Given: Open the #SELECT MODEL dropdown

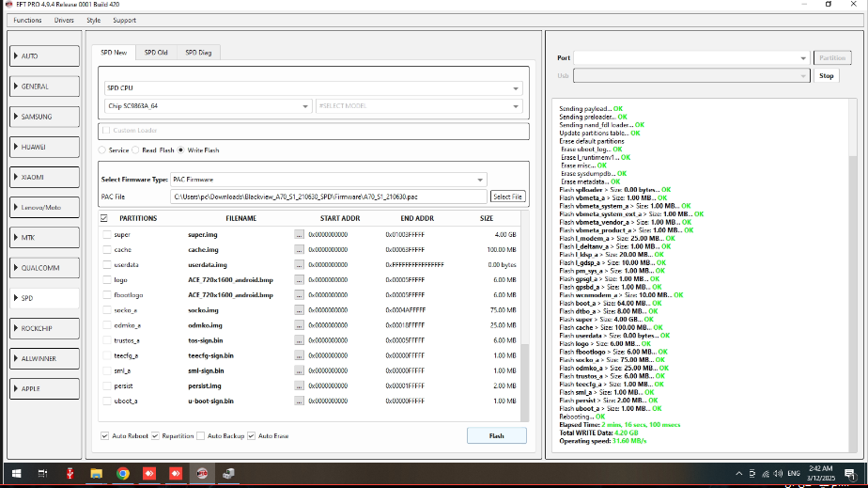Looking at the screenshot, I should (419, 106).
